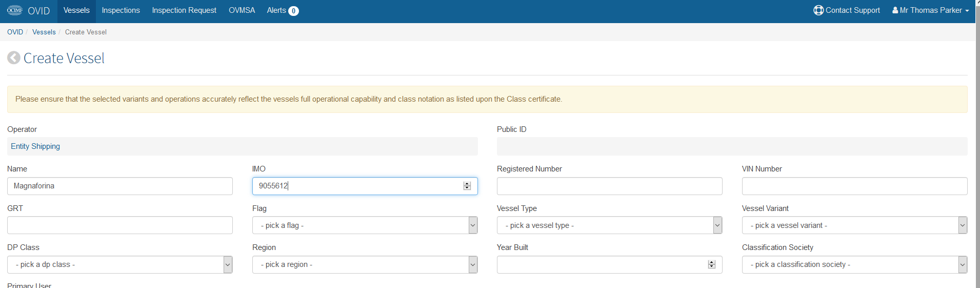This screenshot has height=288, width=980.
Task: Open the Vessel Variant dropdown
Action: (854, 225)
